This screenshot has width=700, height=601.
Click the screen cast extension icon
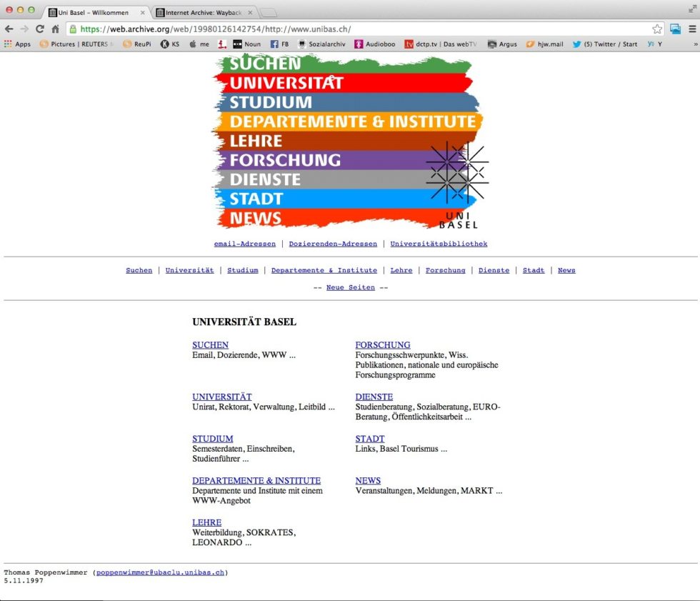point(676,29)
